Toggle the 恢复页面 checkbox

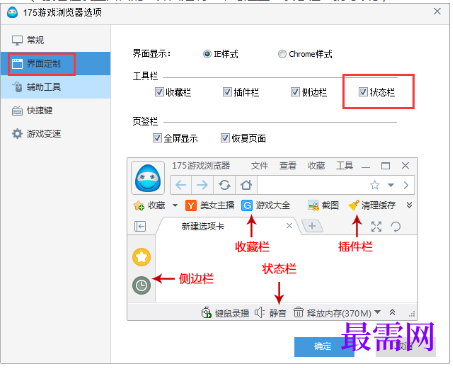(225, 138)
